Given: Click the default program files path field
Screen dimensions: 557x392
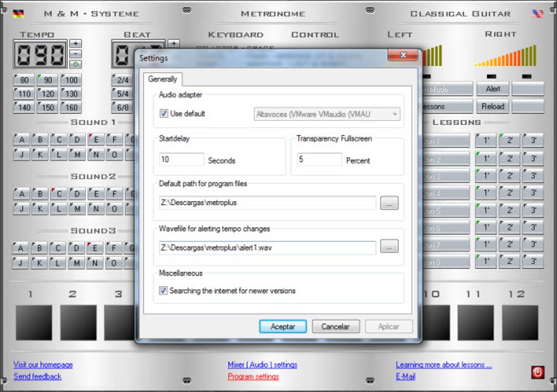Looking at the screenshot, I should point(268,203).
